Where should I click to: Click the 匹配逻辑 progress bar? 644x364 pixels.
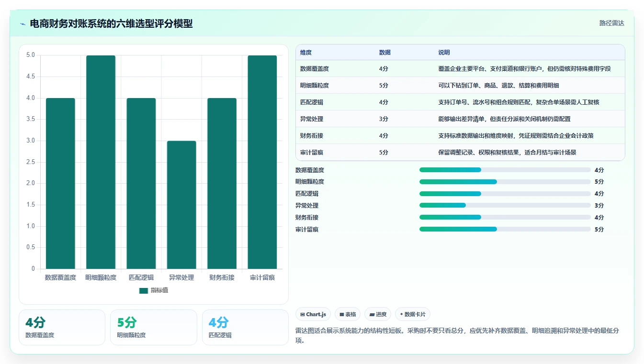coord(505,194)
